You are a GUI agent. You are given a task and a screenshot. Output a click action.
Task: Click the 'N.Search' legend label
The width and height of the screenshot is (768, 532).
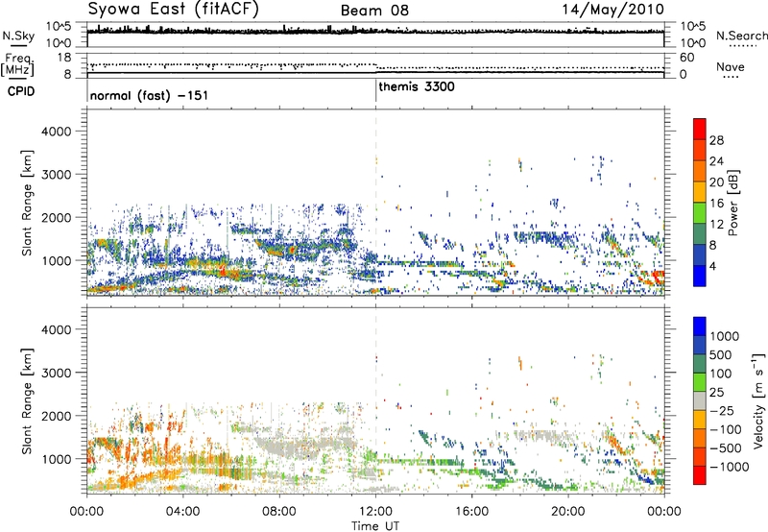tap(741, 36)
